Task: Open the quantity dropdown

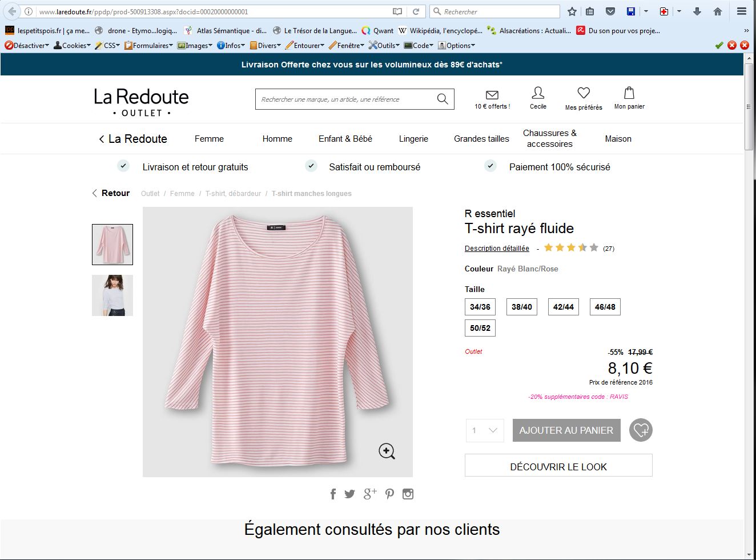Action: 485,430
